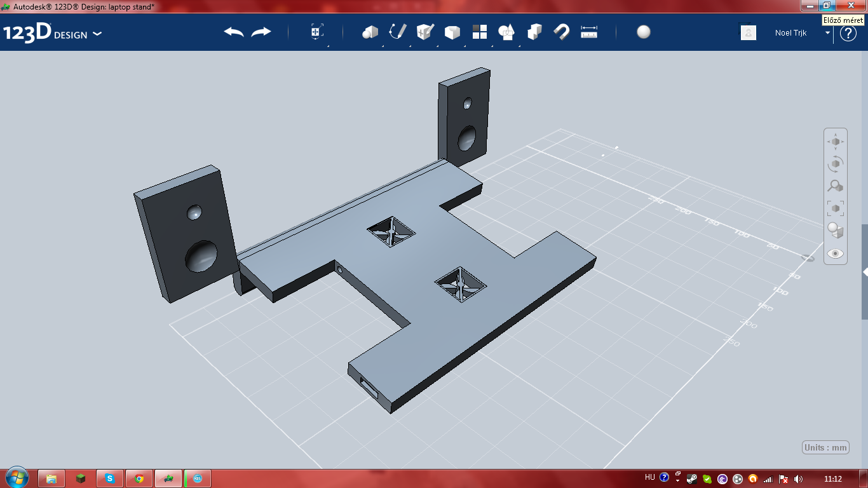This screenshot has width=868, height=488.
Task: Click the clock showing 11:12
Action: point(832,478)
